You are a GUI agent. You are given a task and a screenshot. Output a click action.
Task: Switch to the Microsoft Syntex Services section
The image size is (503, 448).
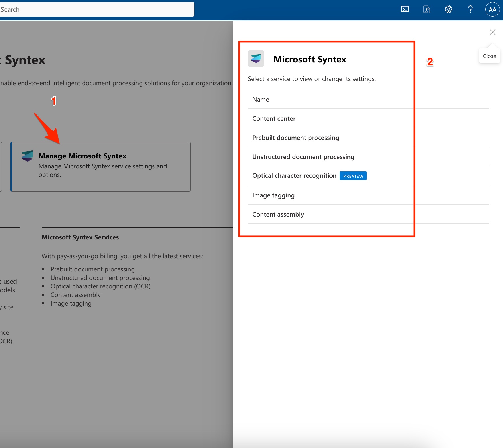click(80, 237)
